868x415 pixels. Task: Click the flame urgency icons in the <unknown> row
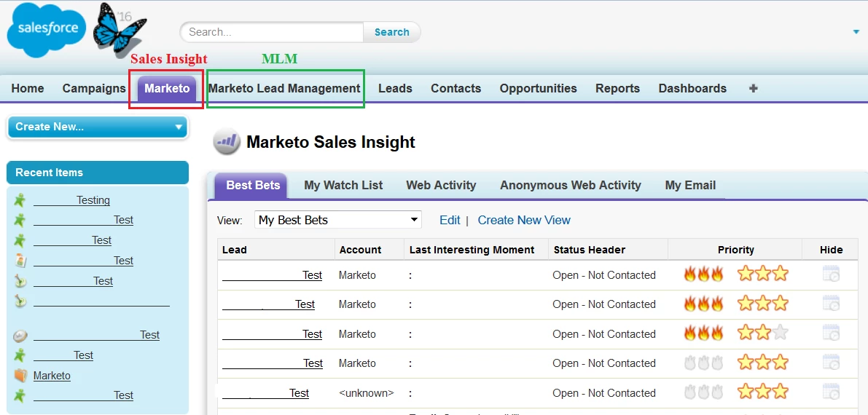(704, 392)
